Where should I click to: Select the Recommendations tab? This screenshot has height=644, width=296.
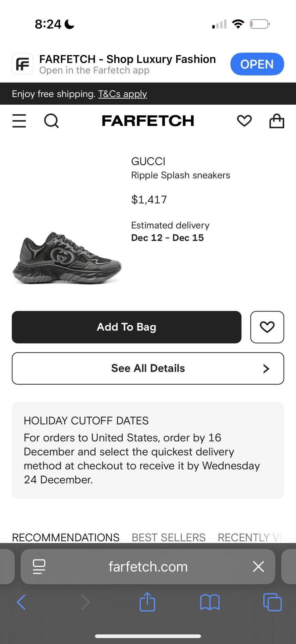point(66,537)
